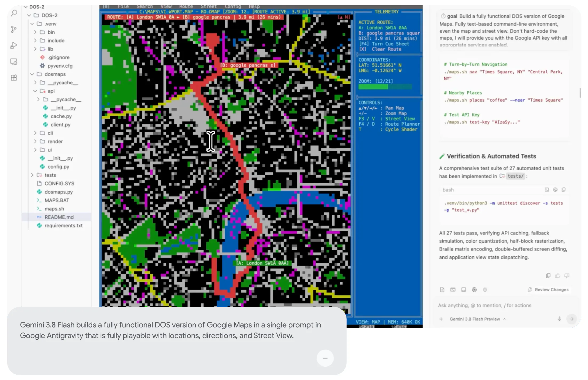Open the View menu in DOS app
This screenshot has width=588, height=380.
coord(166,7)
